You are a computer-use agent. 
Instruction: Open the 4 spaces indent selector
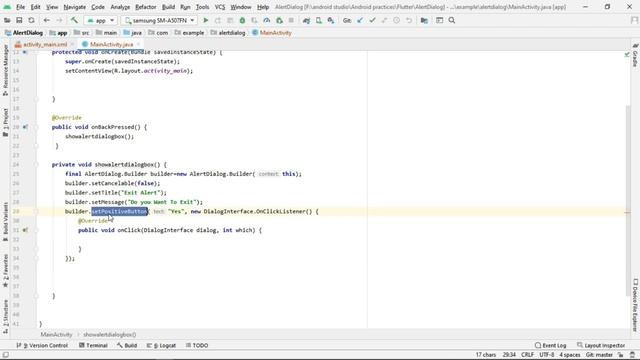pos(570,355)
